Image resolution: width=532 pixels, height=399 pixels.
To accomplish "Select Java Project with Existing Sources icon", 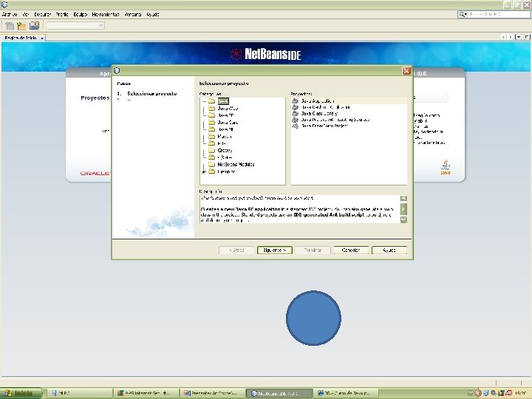I will [295, 120].
